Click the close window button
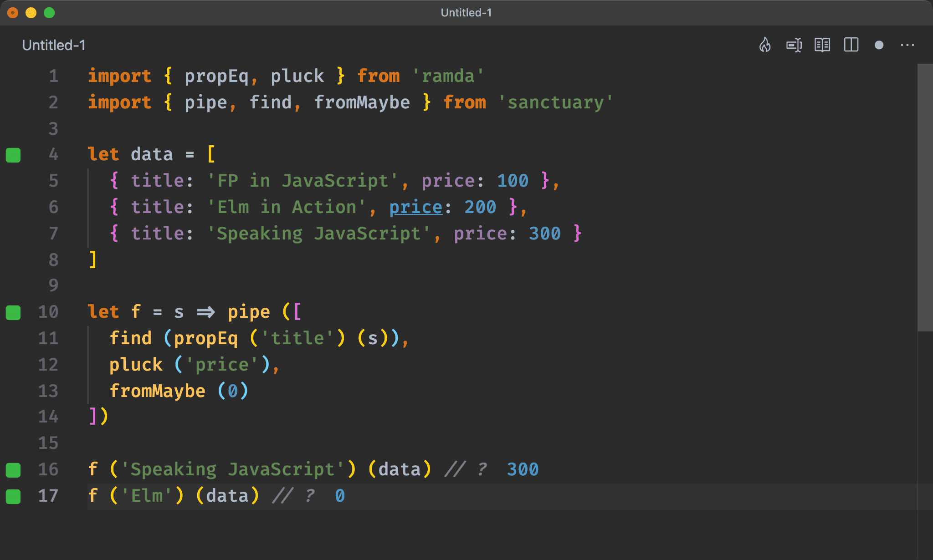The width and height of the screenshot is (933, 560). tap(13, 13)
